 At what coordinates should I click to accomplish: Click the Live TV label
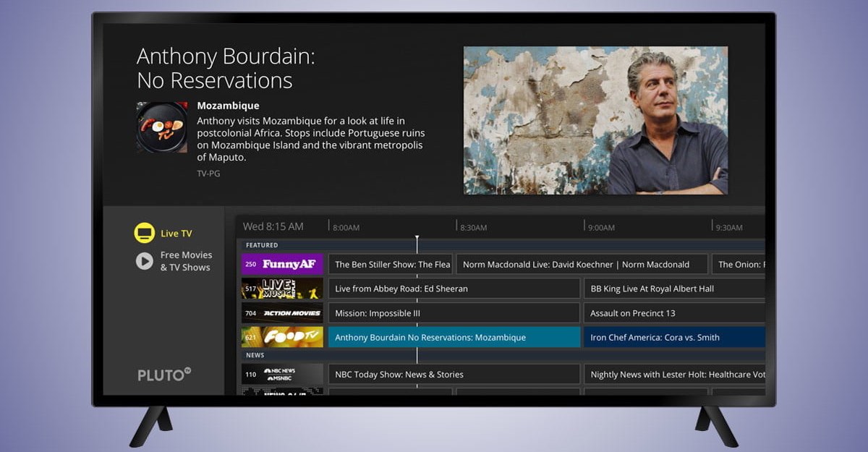point(176,234)
